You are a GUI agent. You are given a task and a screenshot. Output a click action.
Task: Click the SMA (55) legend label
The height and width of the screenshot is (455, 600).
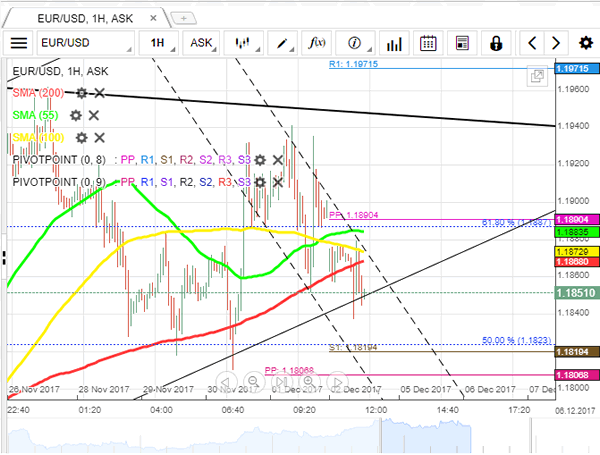(x=35, y=115)
